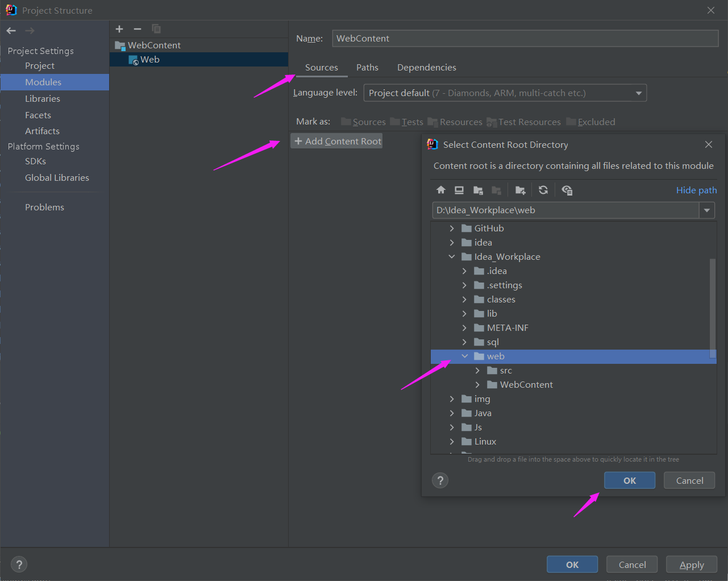The image size is (728, 581).
Task: Mark as Sources folder
Action: 363,122
